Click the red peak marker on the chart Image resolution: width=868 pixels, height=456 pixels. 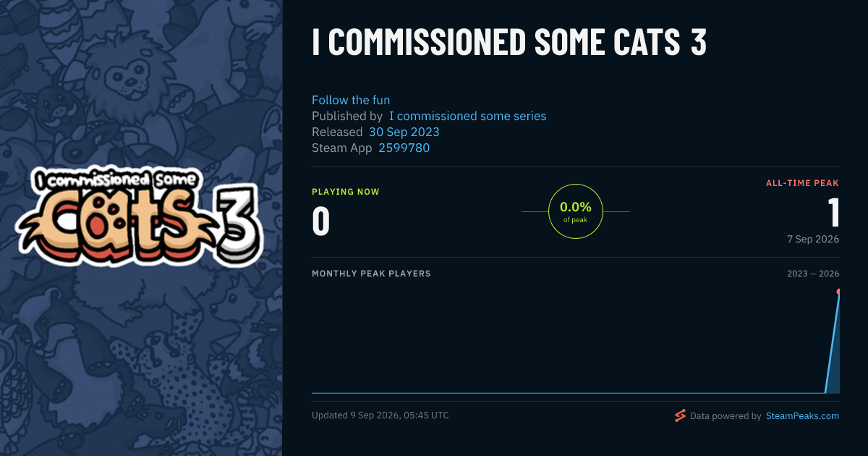pos(839,292)
